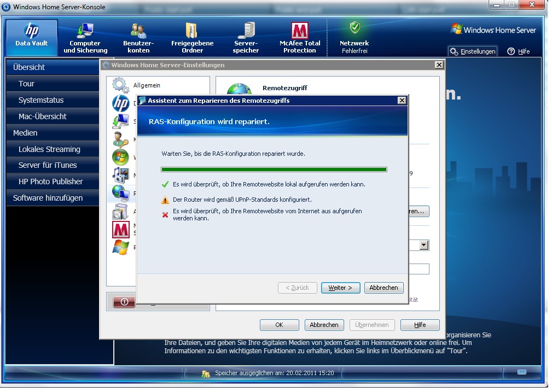Click the Windows Home Server logo
Viewport: 552px width, 392px height.
point(493,30)
